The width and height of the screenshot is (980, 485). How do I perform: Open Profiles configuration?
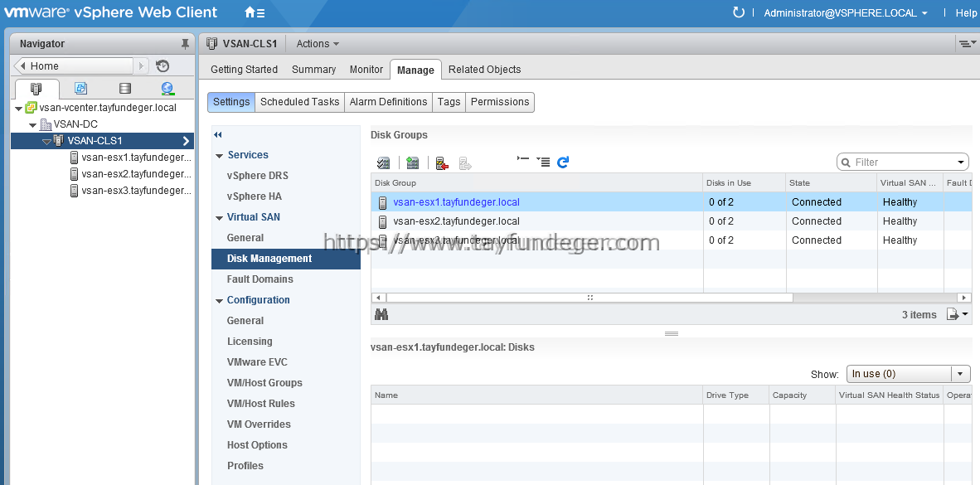point(245,466)
